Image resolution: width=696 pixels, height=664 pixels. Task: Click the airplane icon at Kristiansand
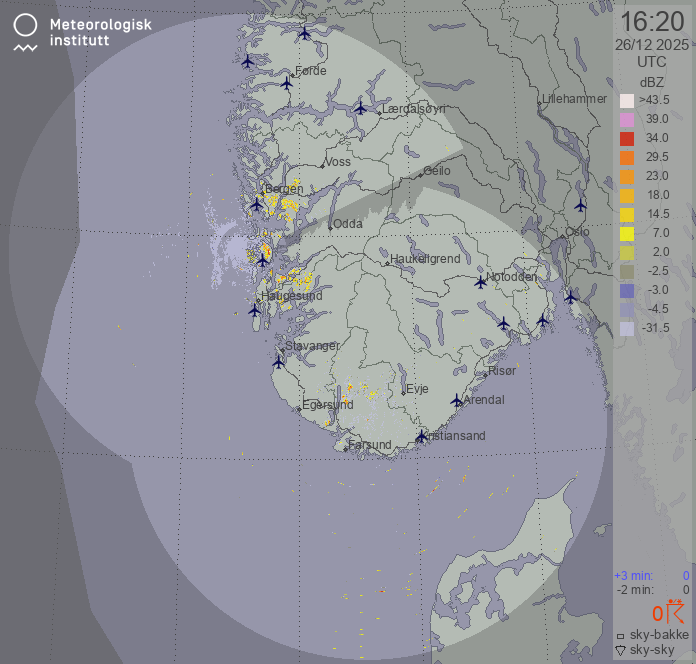(x=421, y=437)
